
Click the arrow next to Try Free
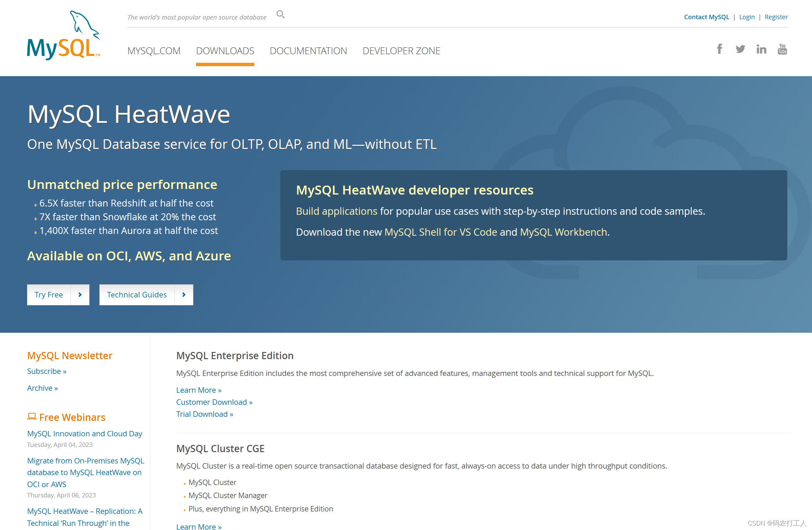coord(80,295)
